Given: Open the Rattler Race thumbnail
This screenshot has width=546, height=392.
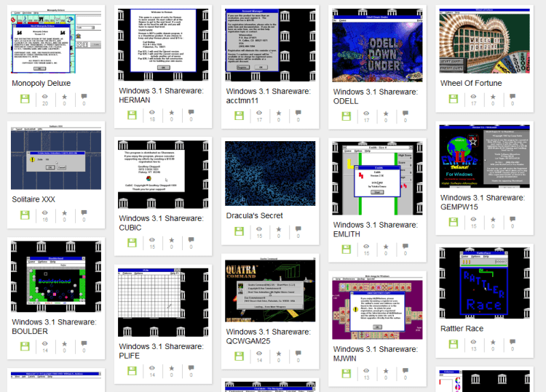Looking at the screenshot, I should (485, 283).
